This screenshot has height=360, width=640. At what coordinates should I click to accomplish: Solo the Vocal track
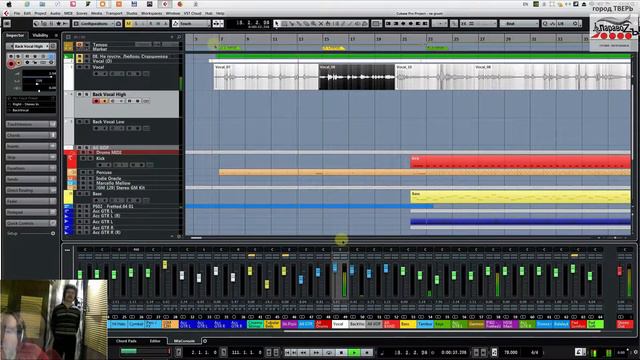87,67
